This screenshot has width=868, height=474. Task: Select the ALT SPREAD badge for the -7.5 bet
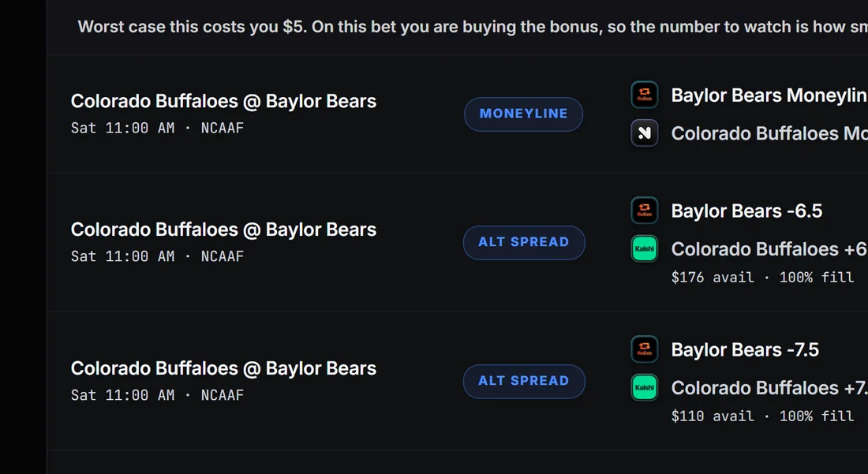tap(524, 381)
